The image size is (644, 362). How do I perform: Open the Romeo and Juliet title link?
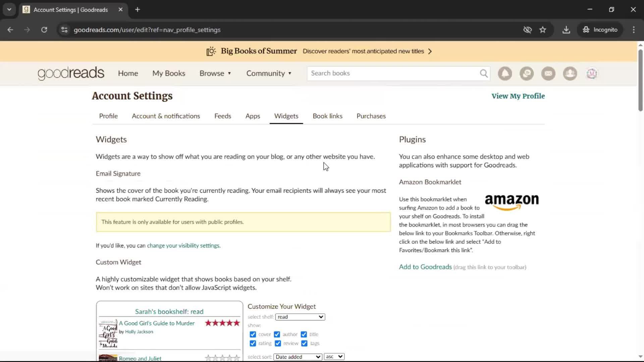pos(140,358)
